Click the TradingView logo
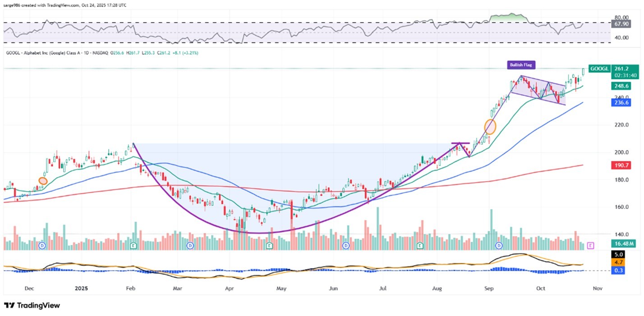Screen dimensions: 644x316 coord(32,306)
